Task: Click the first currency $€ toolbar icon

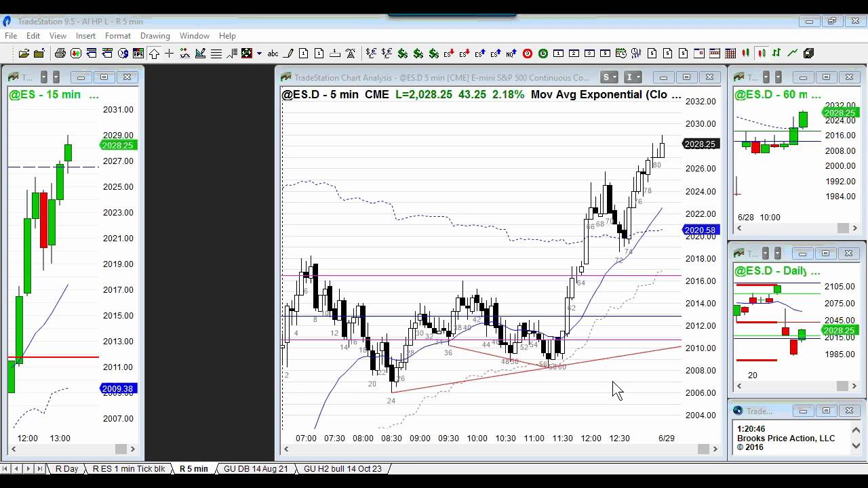Action: [372, 54]
